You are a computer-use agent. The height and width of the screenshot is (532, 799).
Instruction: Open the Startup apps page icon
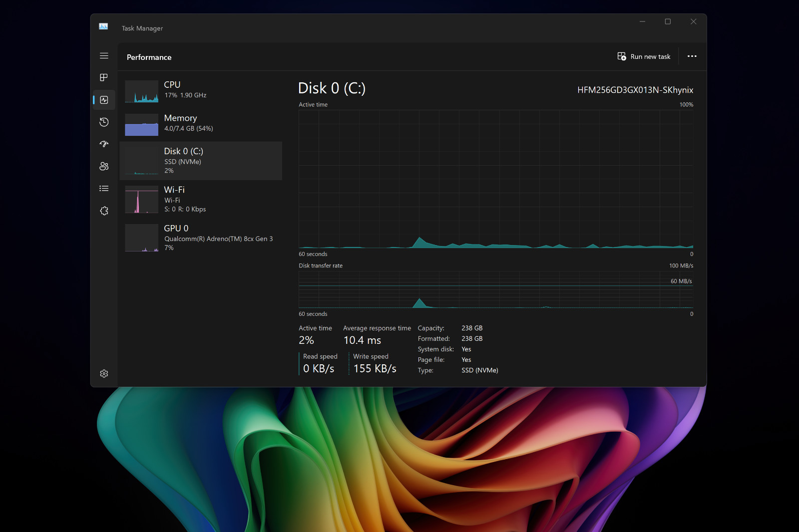pyautogui.click(x=104, y=144)
